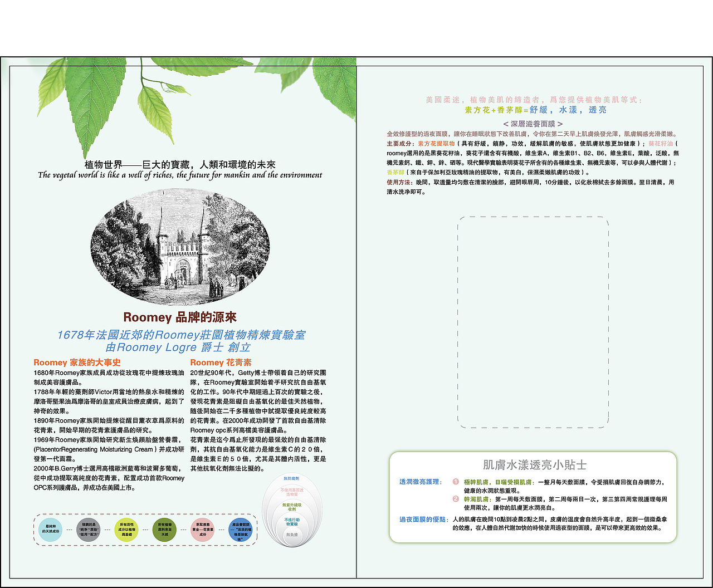
Task: Click the 'Roomey opc系列高檔美容護膚品' line
Action: point(240,430)
